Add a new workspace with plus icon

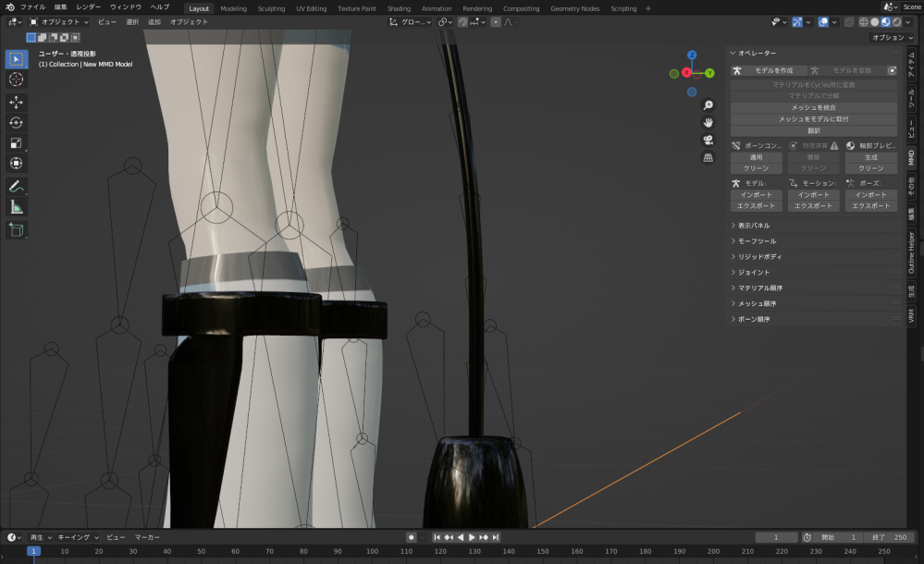tap(648, 8)
